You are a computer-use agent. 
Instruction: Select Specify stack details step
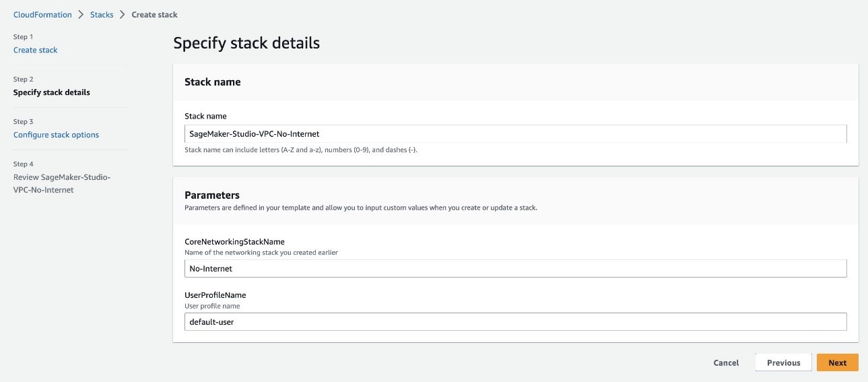tap(52, 92)
